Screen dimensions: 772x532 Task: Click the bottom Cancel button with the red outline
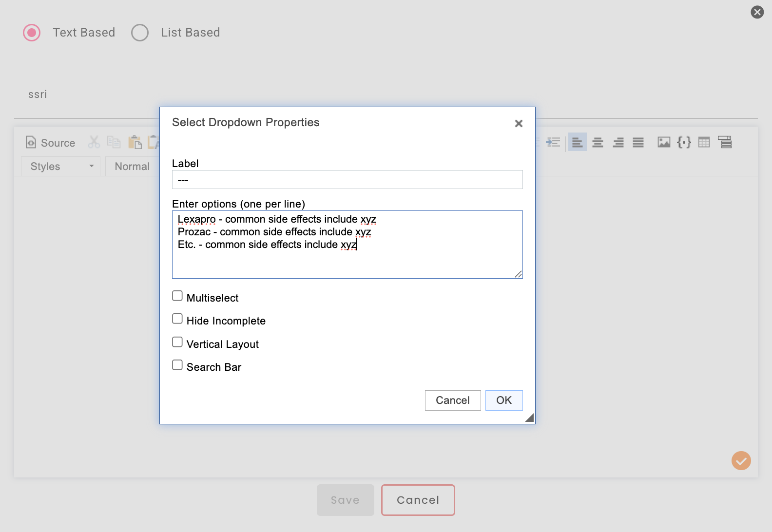[418, 500]
